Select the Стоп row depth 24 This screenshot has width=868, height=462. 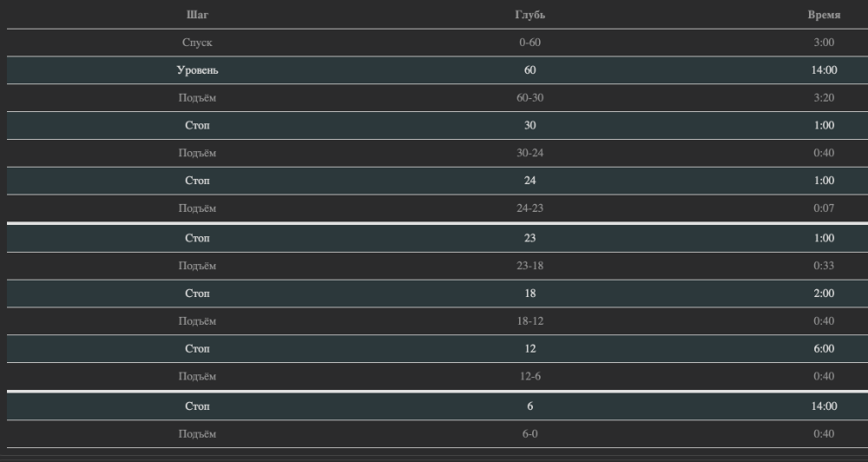click(x=437, y=181)
